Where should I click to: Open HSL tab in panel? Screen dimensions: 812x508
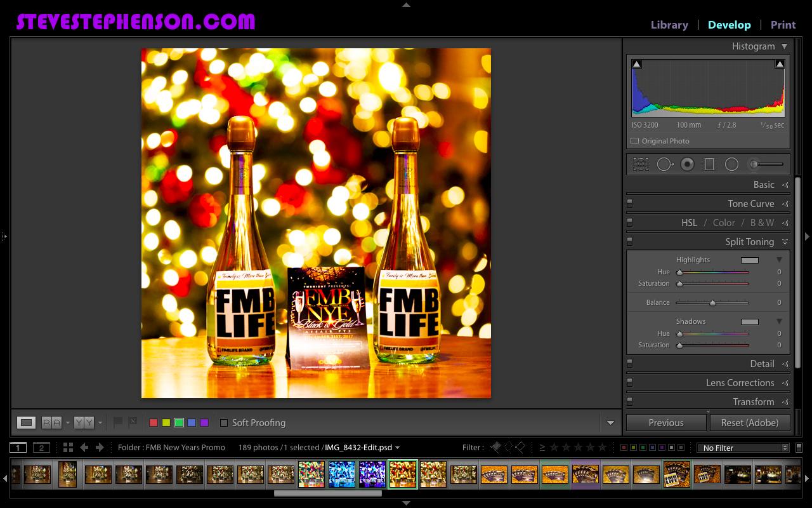(689, 223)
